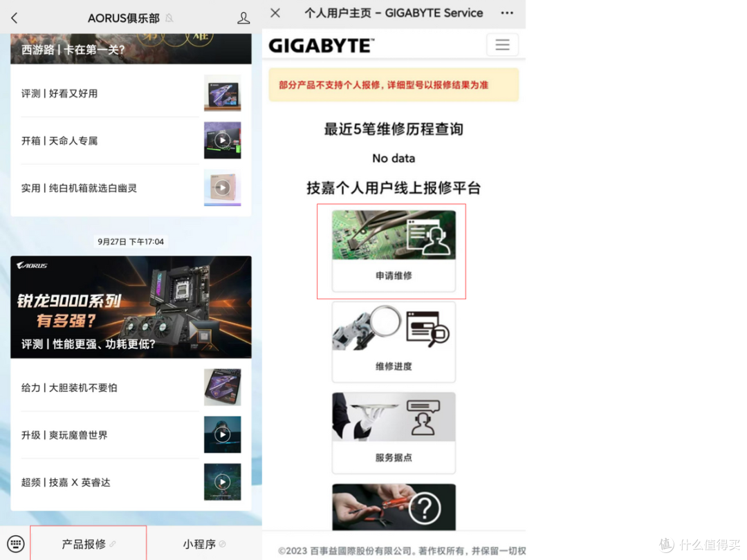Screen dimensions: 747x560
Task: Open the question-mark help card
Action: click(394, 507)
